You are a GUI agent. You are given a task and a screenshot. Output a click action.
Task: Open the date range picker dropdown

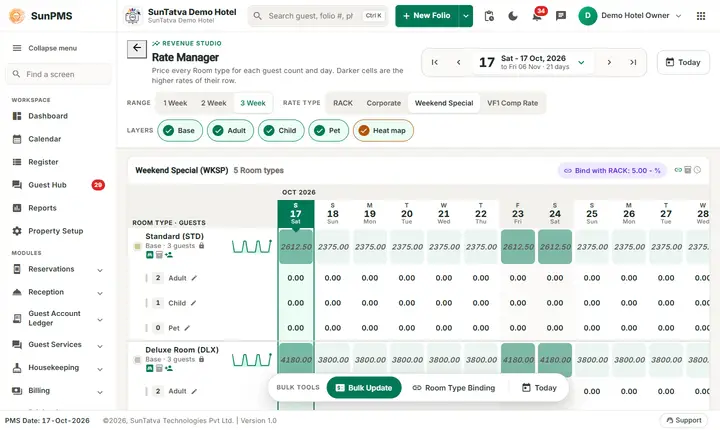[x=581, y=62]
